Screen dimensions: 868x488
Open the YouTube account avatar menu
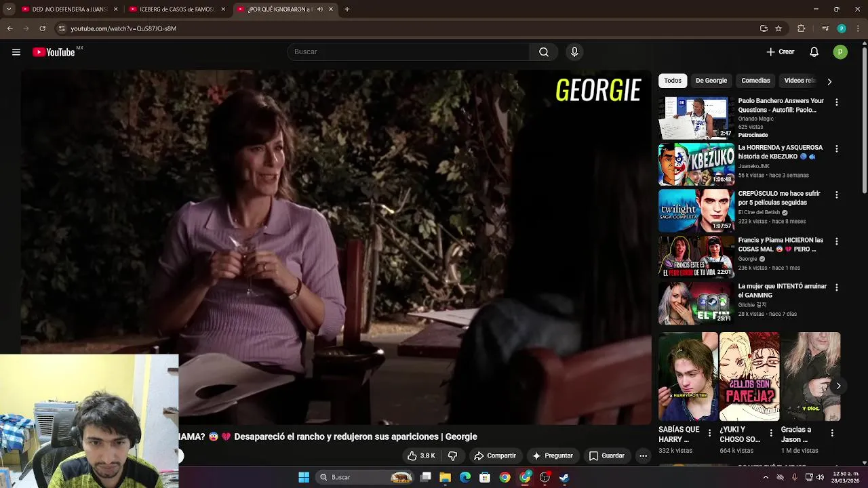pos(840,52)
